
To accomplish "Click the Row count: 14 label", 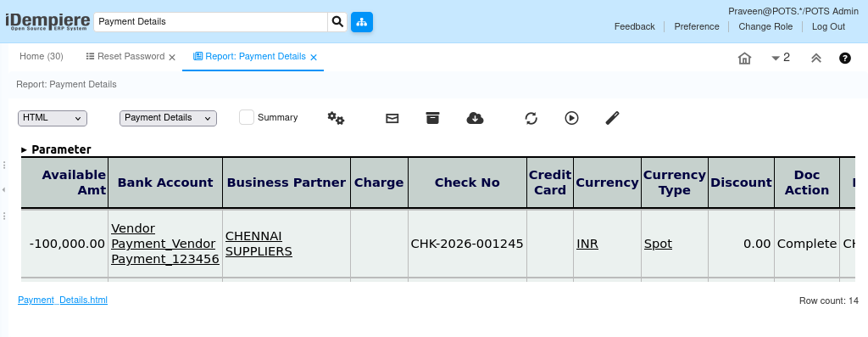I will coord(829,301).
